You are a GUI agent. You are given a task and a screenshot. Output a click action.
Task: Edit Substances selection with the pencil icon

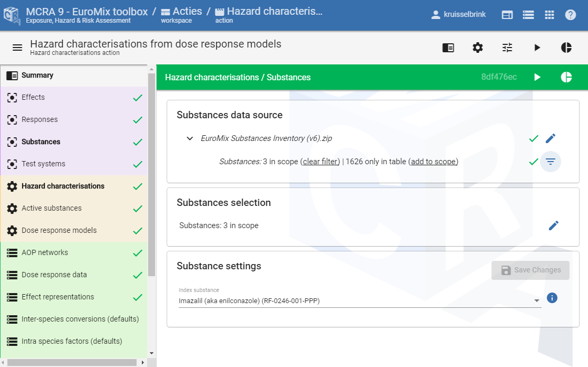point(554,225)
